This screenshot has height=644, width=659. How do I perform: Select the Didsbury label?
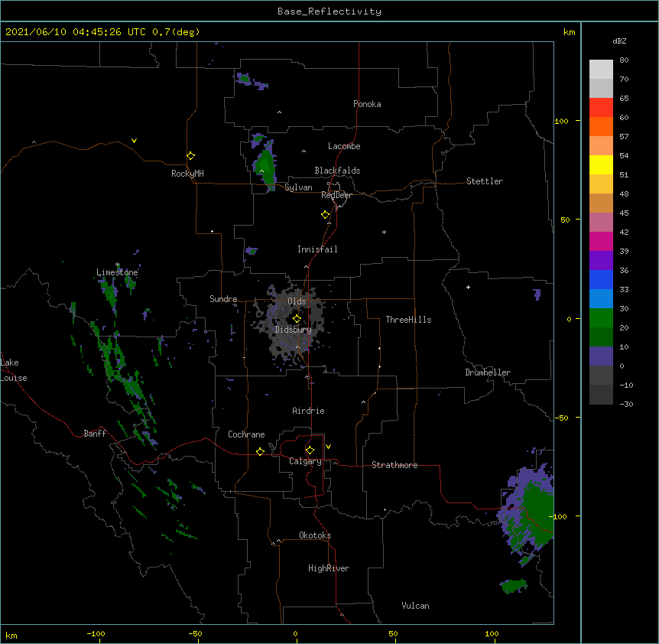pos(293,330)
